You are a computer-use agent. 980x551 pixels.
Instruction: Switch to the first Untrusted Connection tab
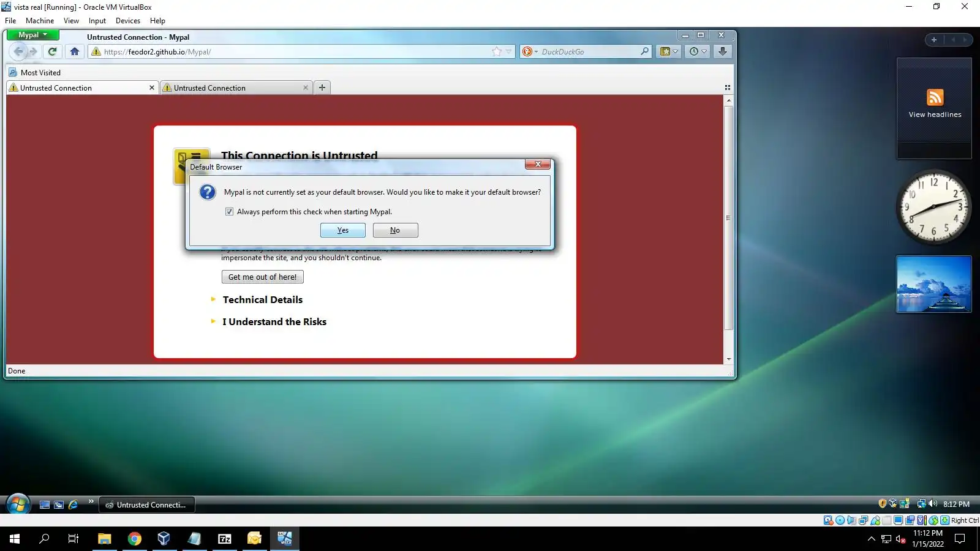[82, 88]
